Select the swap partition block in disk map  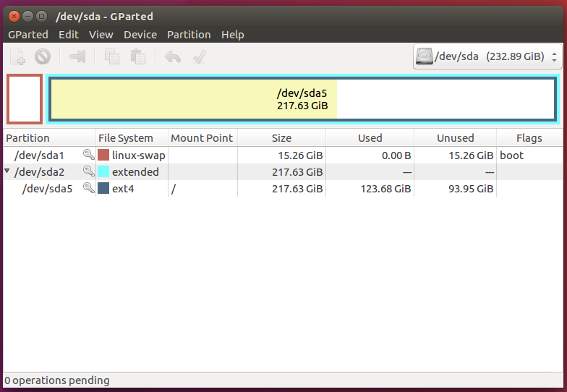pos(25,99)
